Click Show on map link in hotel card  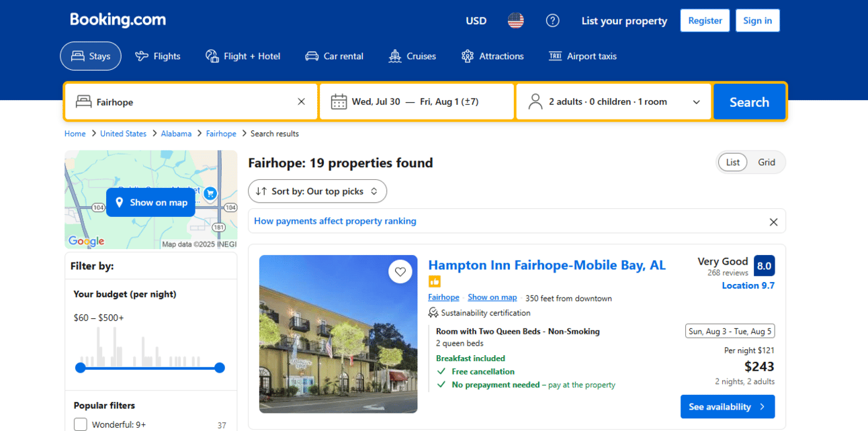(x=492, y=297)
